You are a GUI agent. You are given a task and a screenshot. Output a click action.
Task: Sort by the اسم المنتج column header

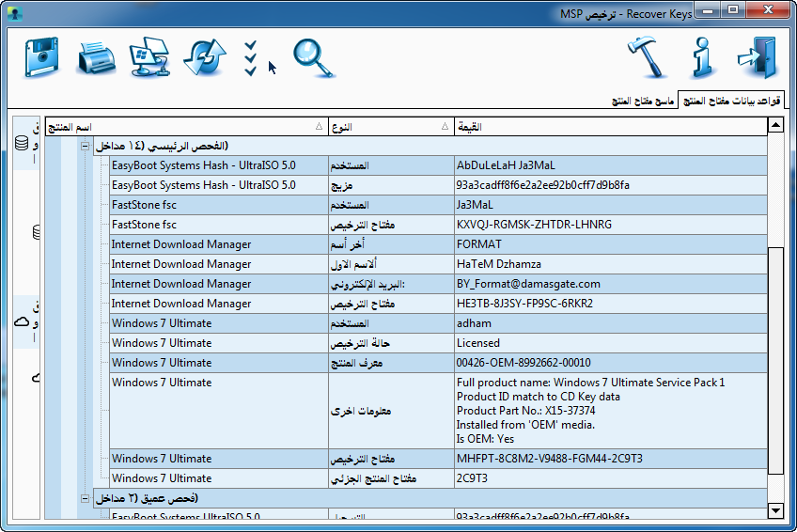click(186, 127)
